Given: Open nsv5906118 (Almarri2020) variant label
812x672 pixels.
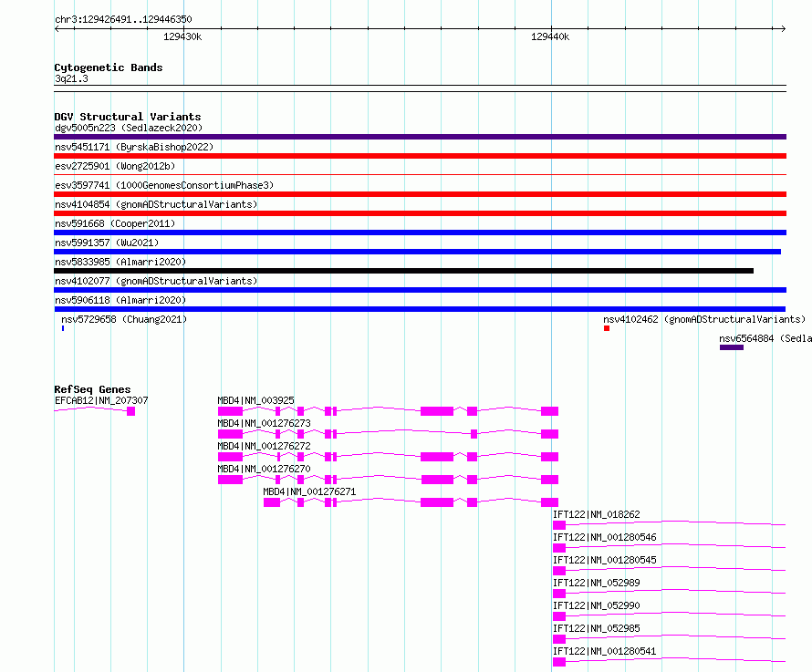Looking at the screenshot, I should coord(120,300).
